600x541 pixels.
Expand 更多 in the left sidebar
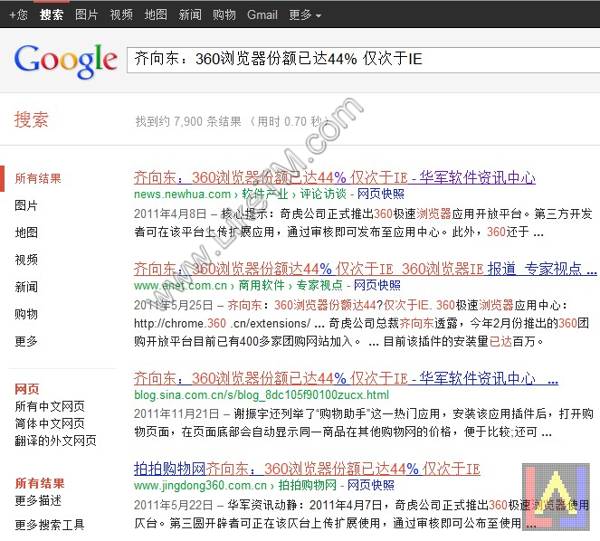point(26,341)
